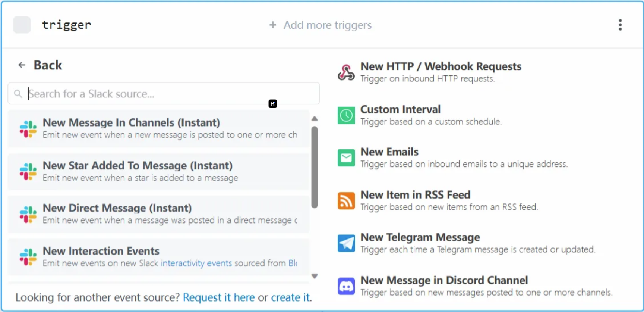
Task: Click 'Trigger based on a custom schedule.' description
Action: (431, 122)
